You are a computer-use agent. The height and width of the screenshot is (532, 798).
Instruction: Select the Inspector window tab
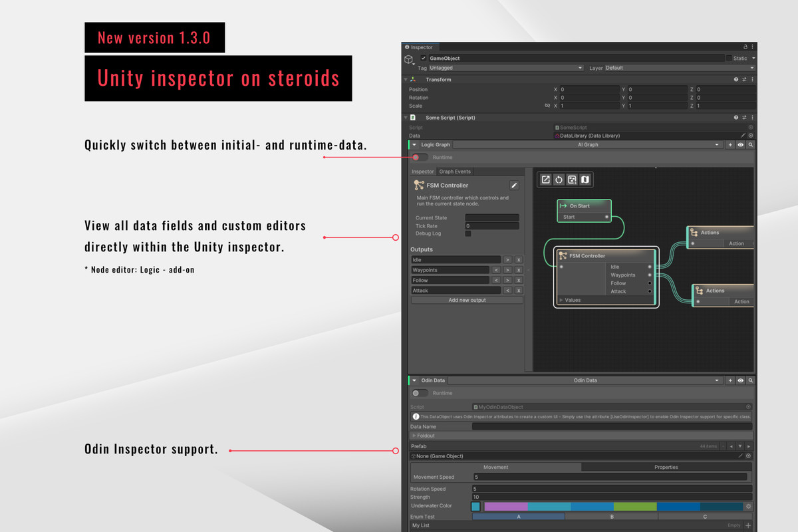419,47
